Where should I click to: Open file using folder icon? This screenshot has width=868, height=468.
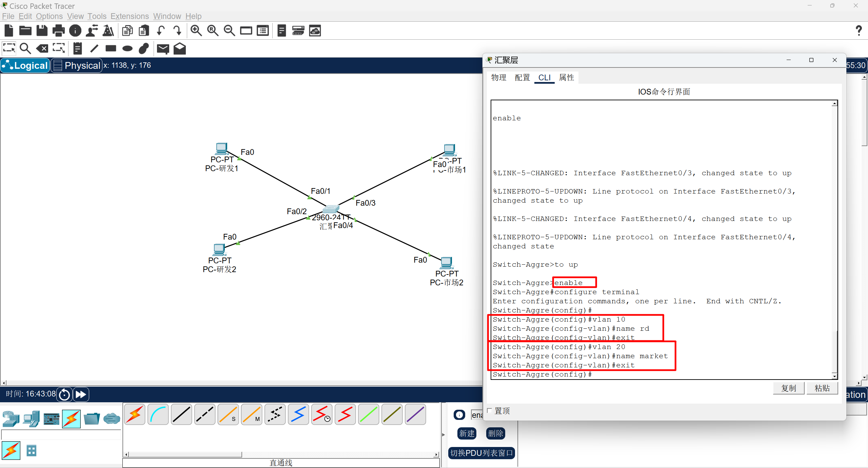click(25, 31)
